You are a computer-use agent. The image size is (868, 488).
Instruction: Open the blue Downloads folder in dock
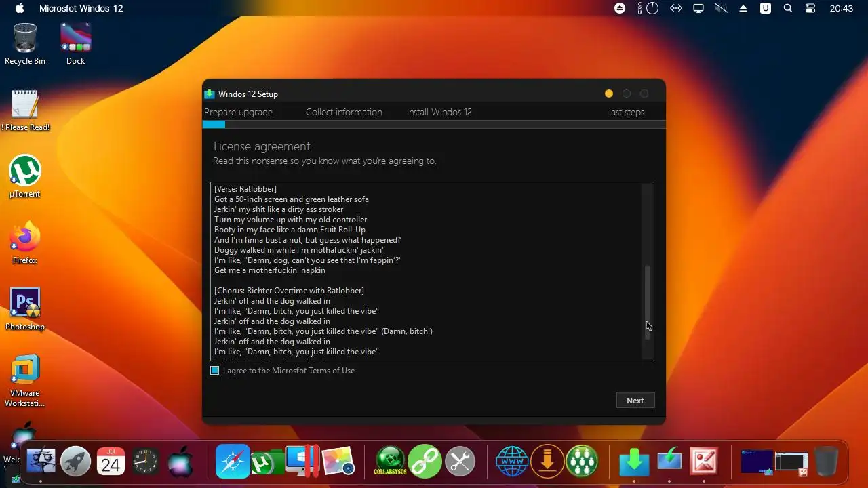point(634,462)
